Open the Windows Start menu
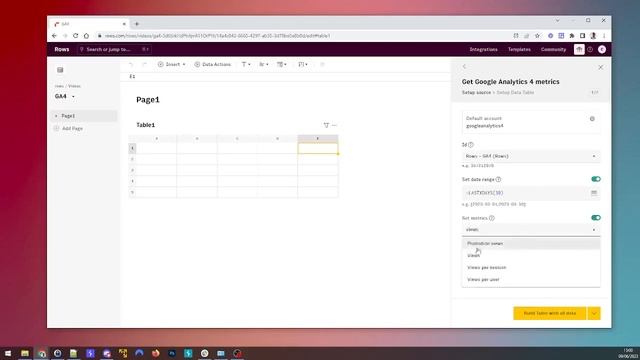This screenshot has width=640, height=360. pos(8,353)
